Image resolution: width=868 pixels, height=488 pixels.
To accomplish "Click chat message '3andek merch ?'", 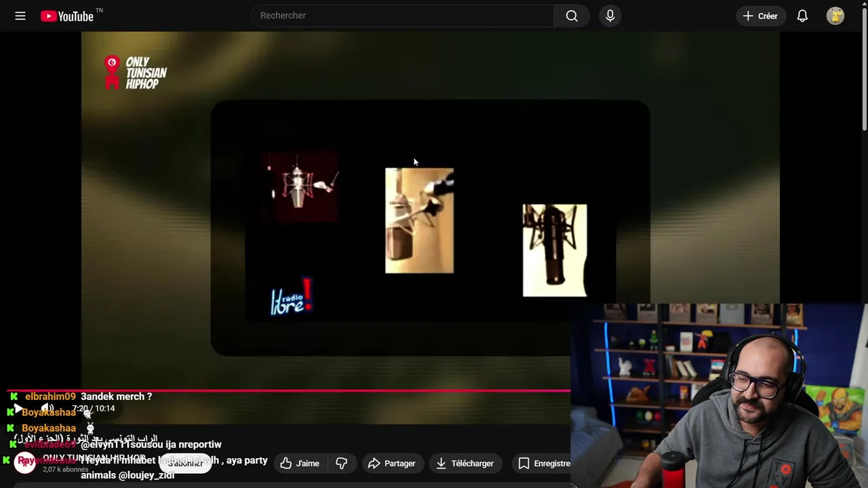I will [x=117, y=396].
